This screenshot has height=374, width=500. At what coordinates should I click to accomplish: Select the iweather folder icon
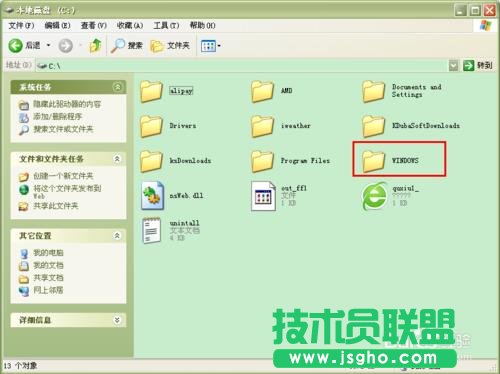click(x=263, y=126)
